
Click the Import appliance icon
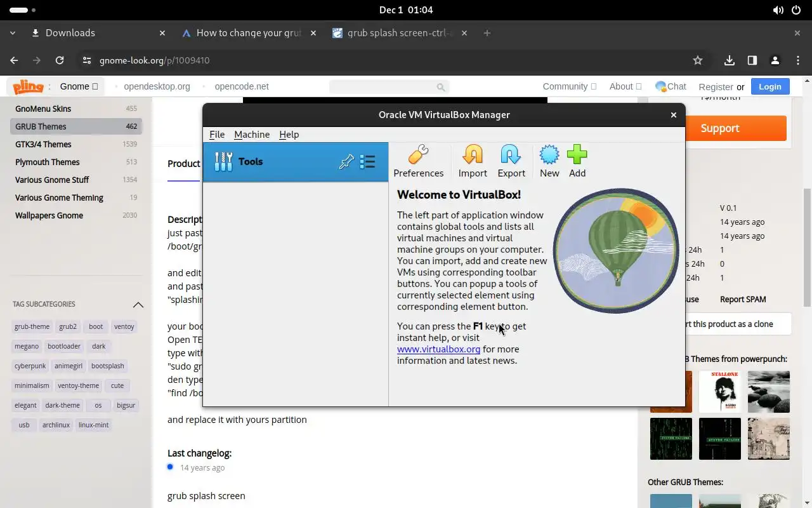473,161
